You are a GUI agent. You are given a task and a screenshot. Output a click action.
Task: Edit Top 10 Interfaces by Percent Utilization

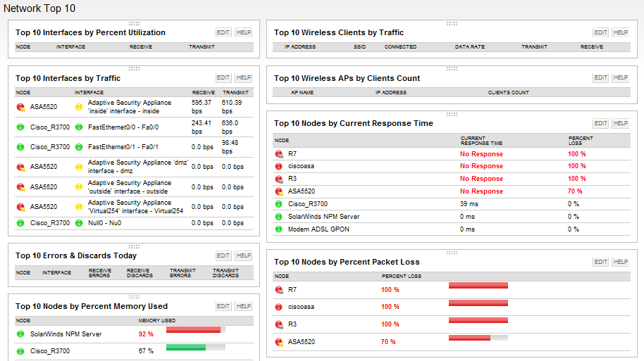click(x=223, y=32)
